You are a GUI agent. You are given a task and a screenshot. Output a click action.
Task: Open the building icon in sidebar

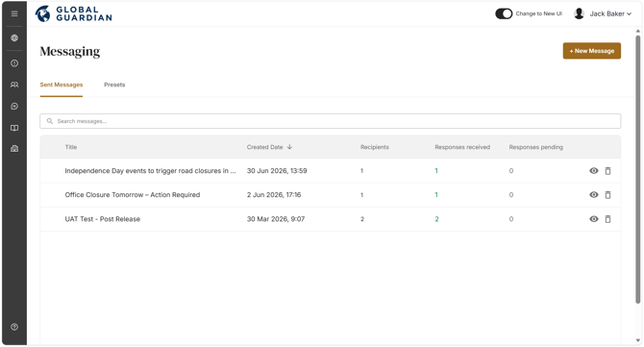pyautogui.click(x=14, y=149)
